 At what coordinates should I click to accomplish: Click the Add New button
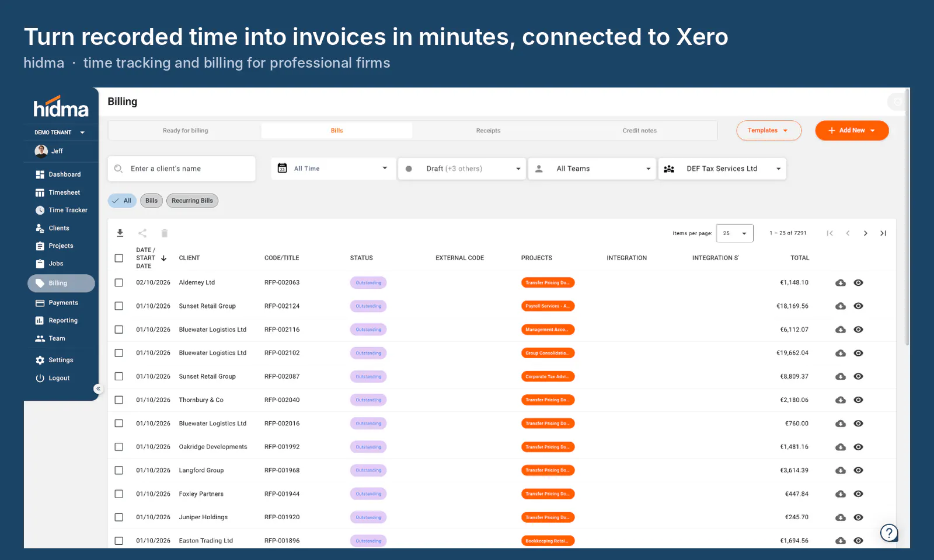coord(852,131)
